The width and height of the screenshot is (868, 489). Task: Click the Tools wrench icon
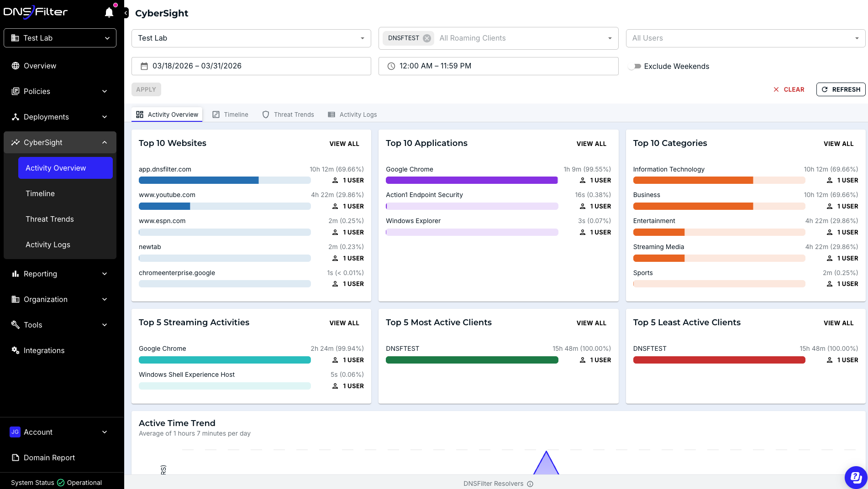coord(16,325)
